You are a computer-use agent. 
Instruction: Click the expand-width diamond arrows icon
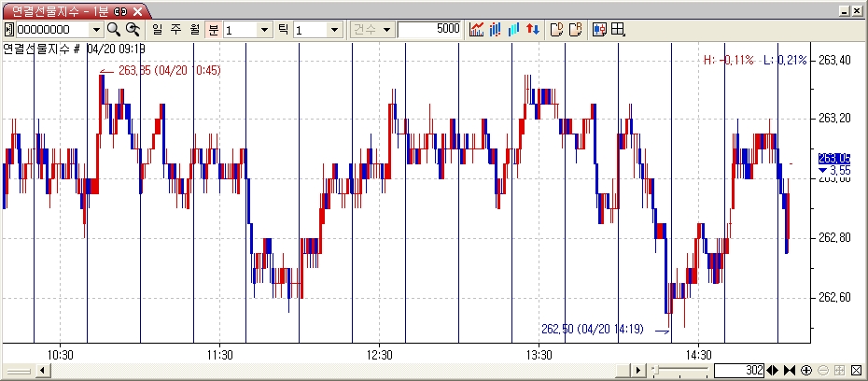[773, 371]
